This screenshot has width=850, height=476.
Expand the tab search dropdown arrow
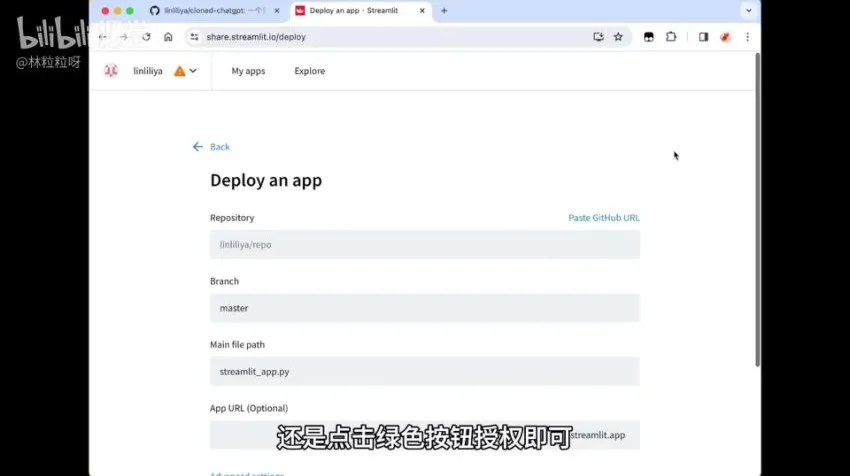749,10
